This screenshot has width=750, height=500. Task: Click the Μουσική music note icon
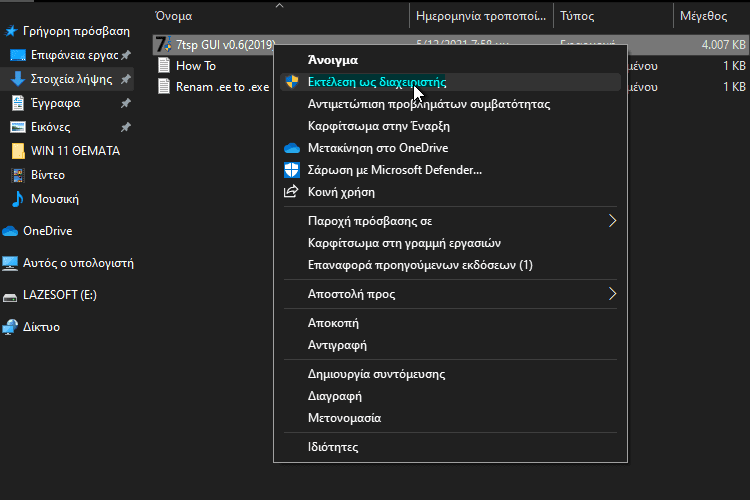tap(18, 199)
